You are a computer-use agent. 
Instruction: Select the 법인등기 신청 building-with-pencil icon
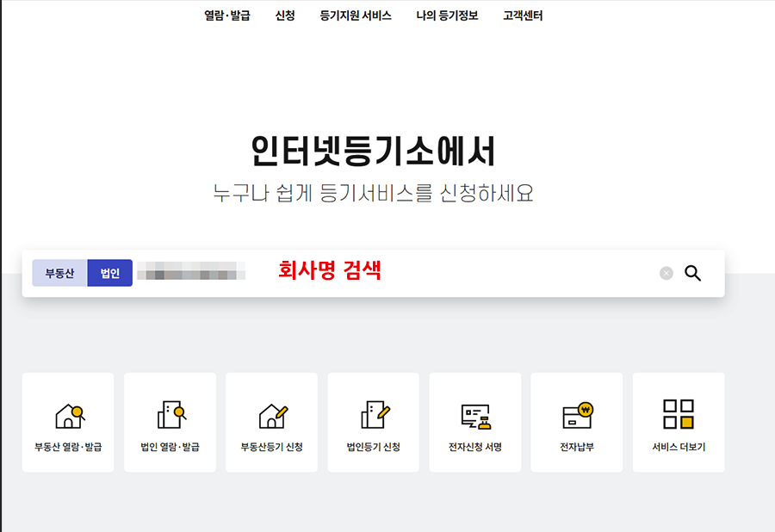(374, 415)
